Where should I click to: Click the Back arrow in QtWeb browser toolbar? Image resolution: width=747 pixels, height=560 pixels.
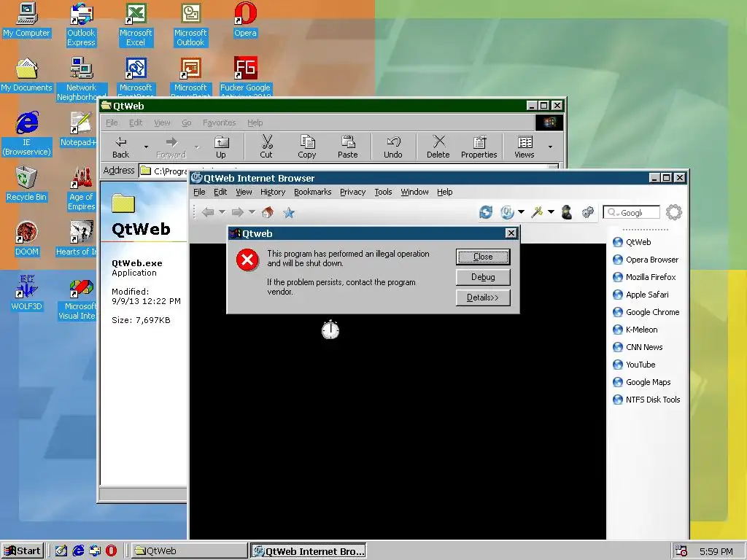tap(207, 212)
